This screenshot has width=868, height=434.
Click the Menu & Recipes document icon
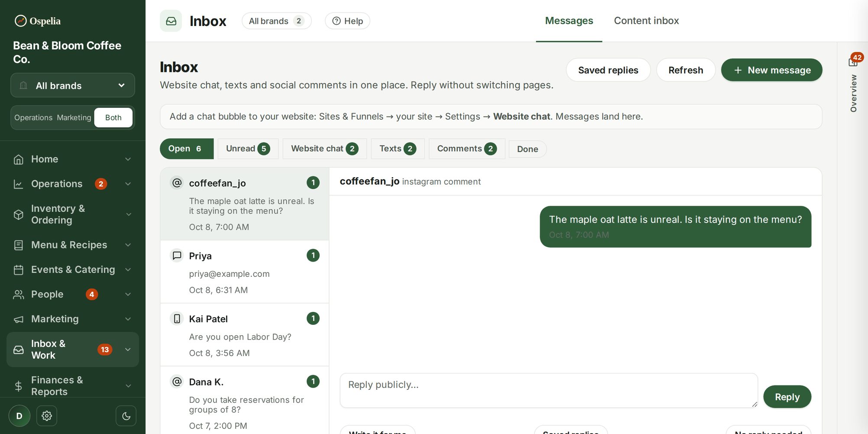tap(19, 245)
